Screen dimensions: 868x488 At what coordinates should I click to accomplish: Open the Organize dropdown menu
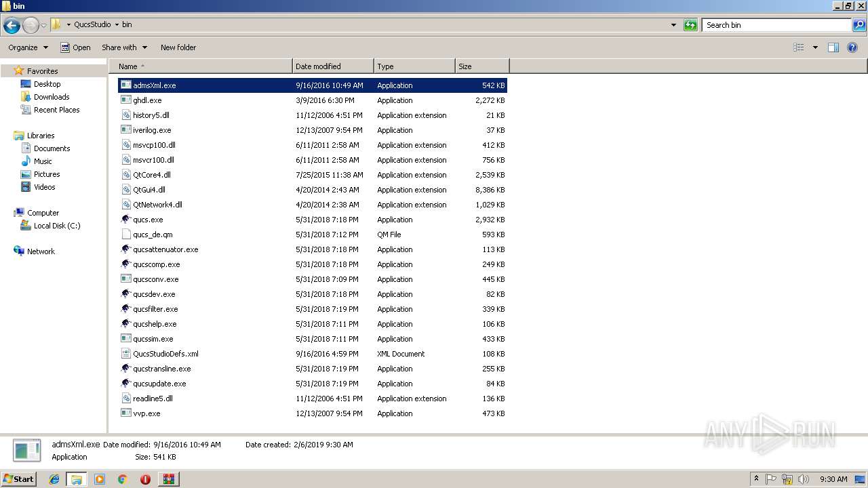point(28,47)
